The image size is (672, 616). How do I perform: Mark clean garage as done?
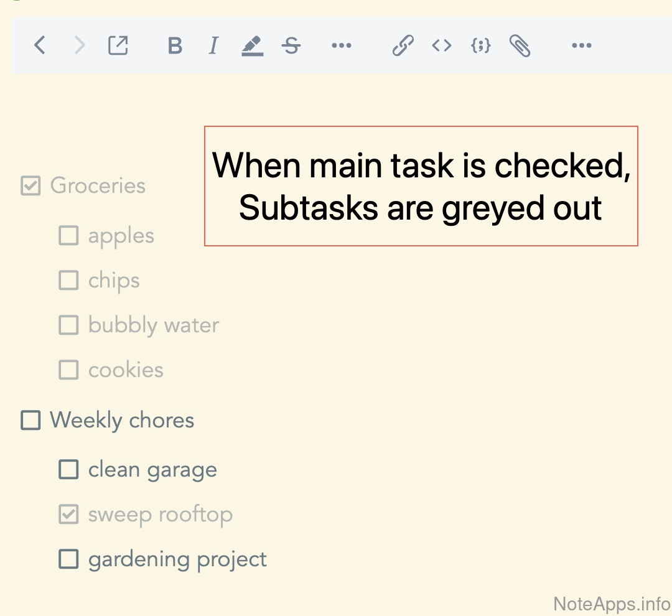[x=68, y=469]
